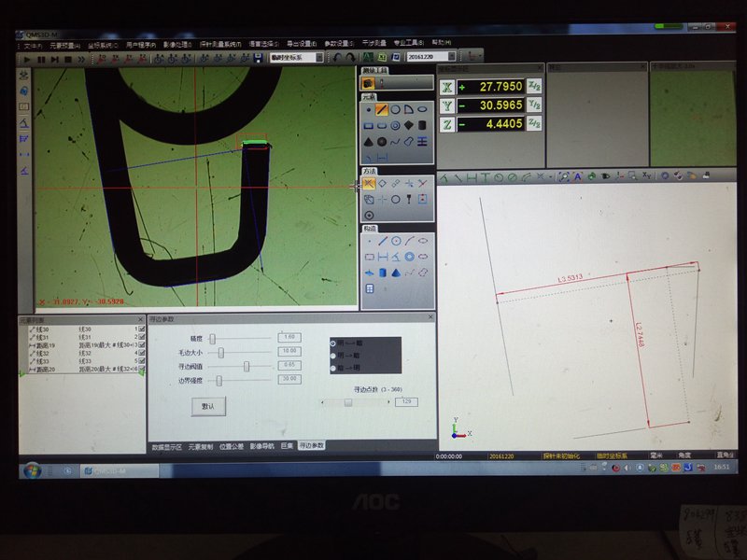Toggle checkbox for 线30 in element list
The height and width of the screenshot is (560, 747).
tap(141, 329)
